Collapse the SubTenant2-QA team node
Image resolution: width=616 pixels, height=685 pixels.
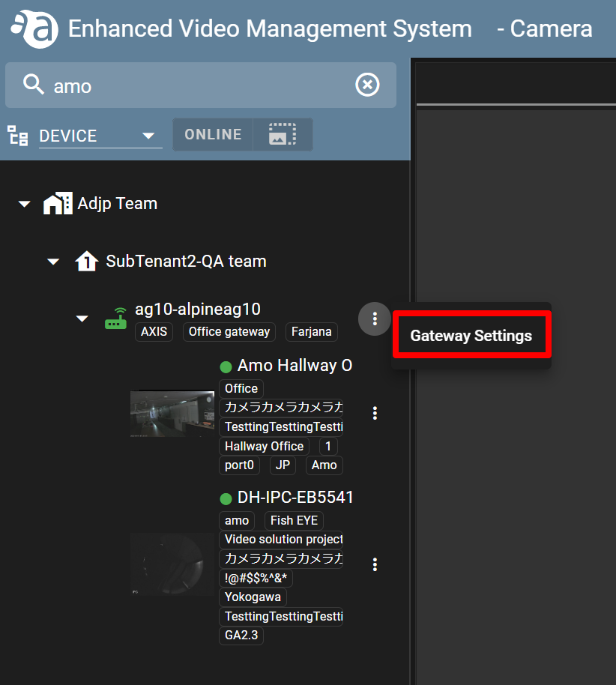[x=53, y=262]
